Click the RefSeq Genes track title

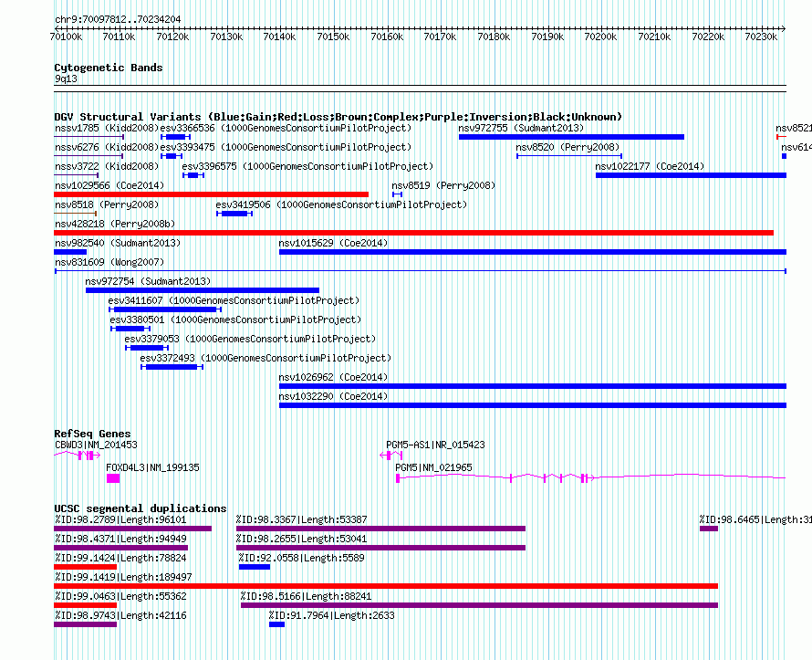click(x=92, y=434)
